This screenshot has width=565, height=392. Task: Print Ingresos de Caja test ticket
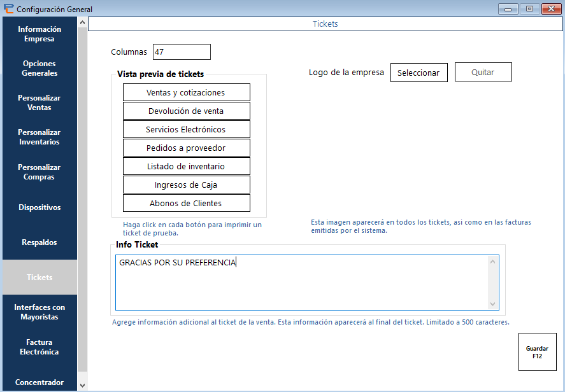tap(186, 185)
